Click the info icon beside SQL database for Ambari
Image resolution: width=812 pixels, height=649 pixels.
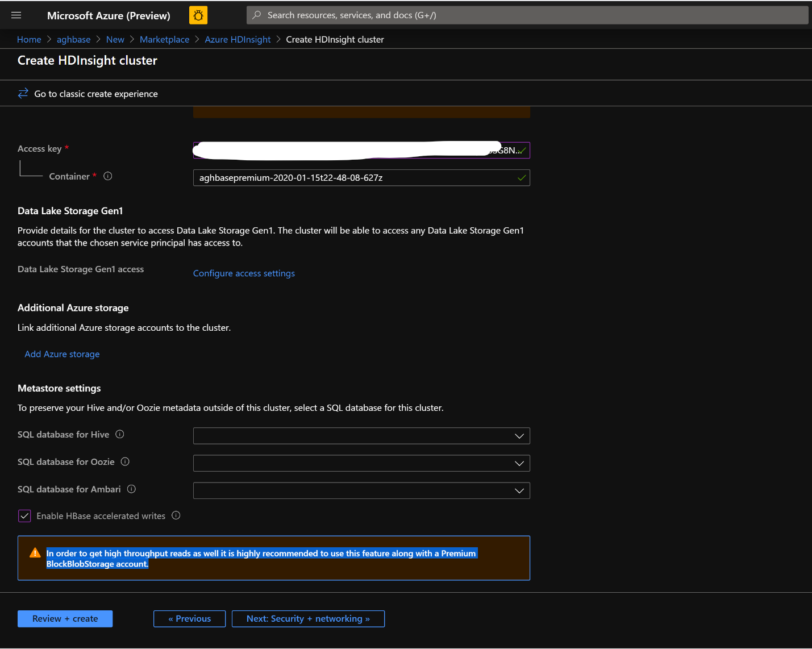(x=131, y=489)
